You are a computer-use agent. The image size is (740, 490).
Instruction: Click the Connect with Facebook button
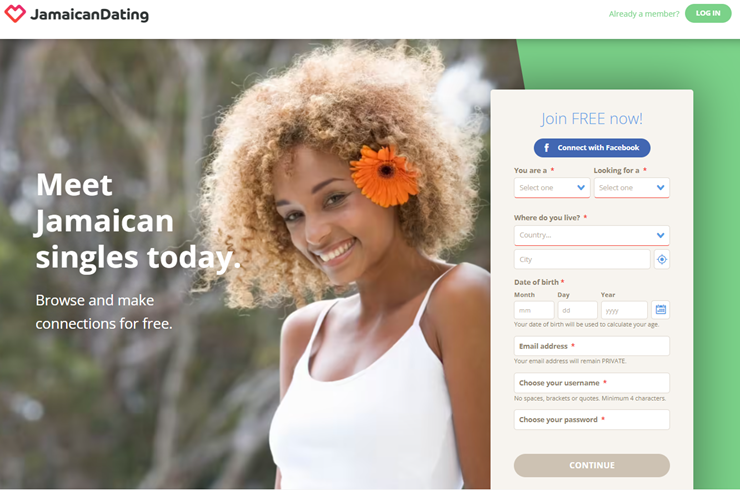click(592, 148)
